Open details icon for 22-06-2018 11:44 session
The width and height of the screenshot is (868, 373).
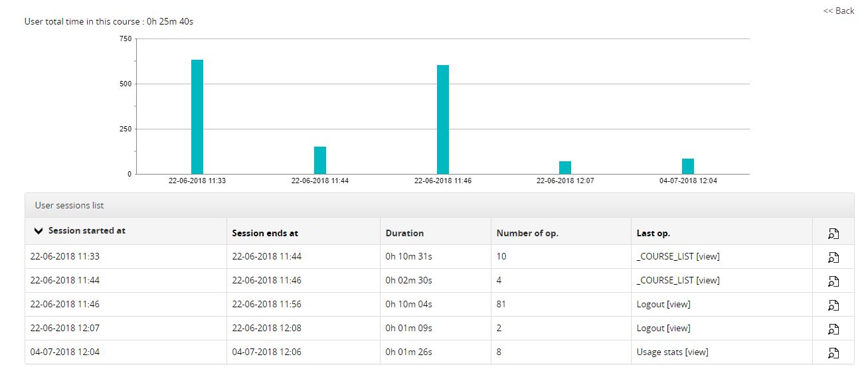coord(833,281)
